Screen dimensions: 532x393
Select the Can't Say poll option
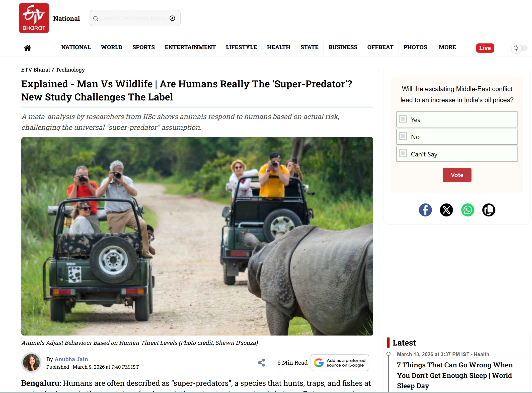tap(403, 153)
